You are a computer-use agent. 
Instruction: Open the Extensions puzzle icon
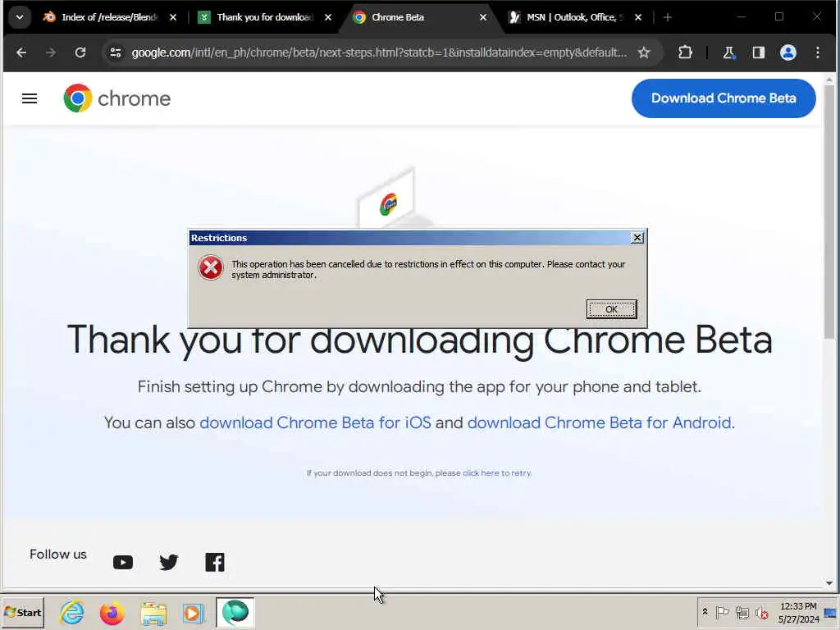[685, 52]
